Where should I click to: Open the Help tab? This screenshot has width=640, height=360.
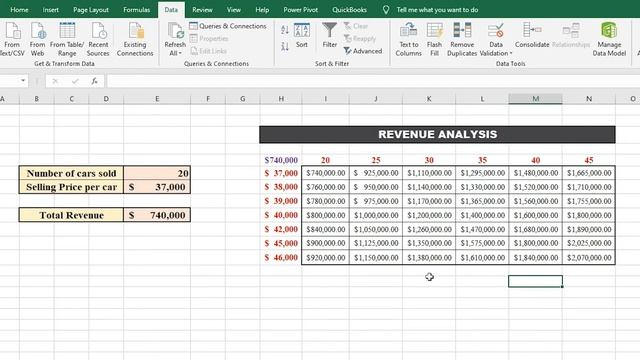click(262, 10)
